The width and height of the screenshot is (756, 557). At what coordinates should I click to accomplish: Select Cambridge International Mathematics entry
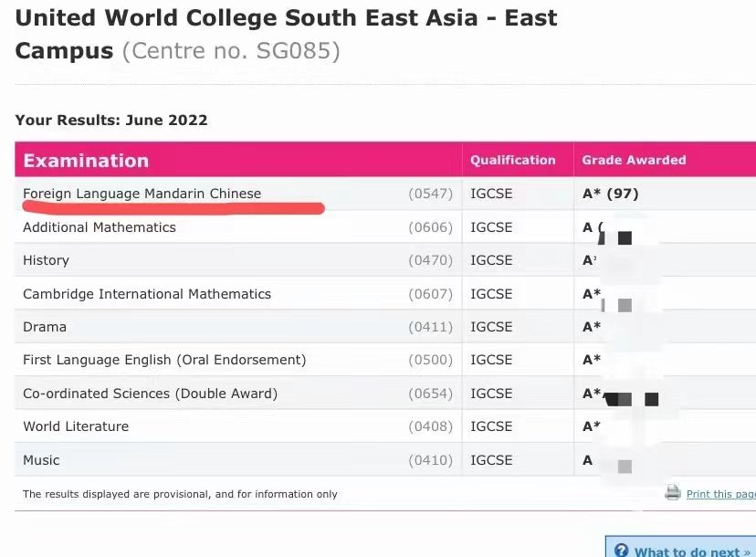pyautogui.click(x=147, y=294)
